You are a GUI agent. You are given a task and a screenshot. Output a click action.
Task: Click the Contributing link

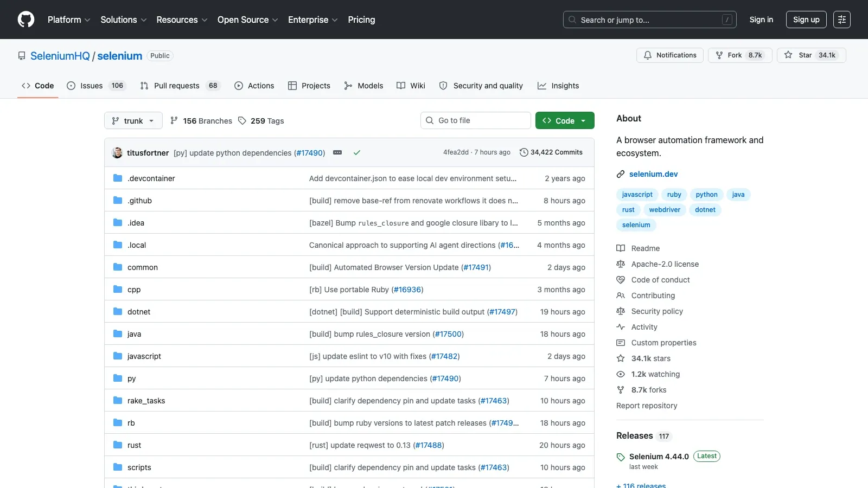pyautogui.click(x=653, y=296)
